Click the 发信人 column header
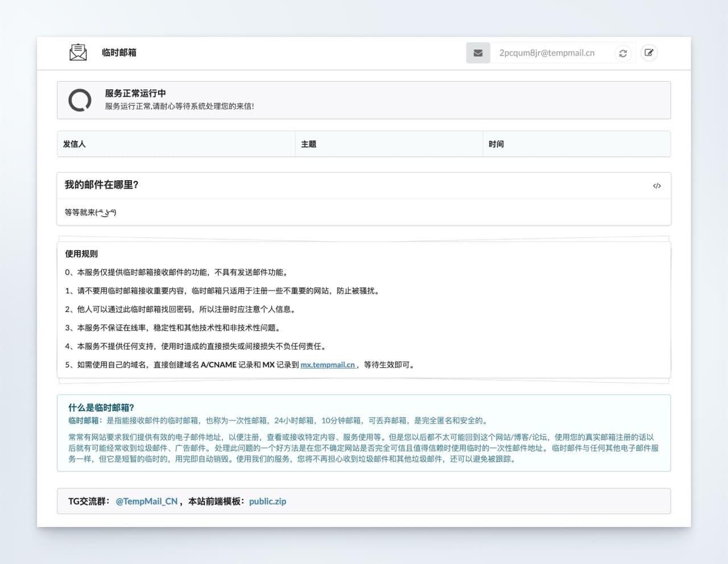The height and width of the screenshot is (564, 728). coord(176,144)
